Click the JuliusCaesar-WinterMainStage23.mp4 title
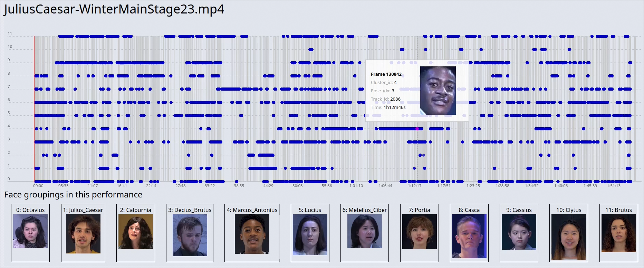644x268 pixels. [x=114, y=9]
